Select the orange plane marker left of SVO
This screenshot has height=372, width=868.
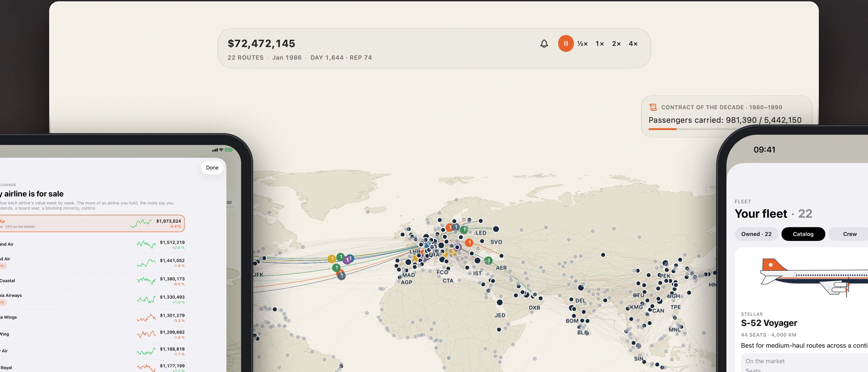click(x=469, y=243)
